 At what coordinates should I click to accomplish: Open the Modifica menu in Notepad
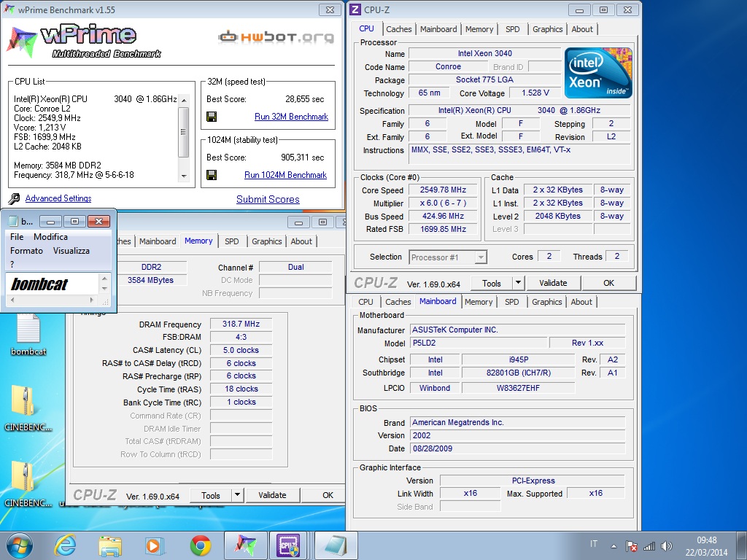click(x=50, y=237)
